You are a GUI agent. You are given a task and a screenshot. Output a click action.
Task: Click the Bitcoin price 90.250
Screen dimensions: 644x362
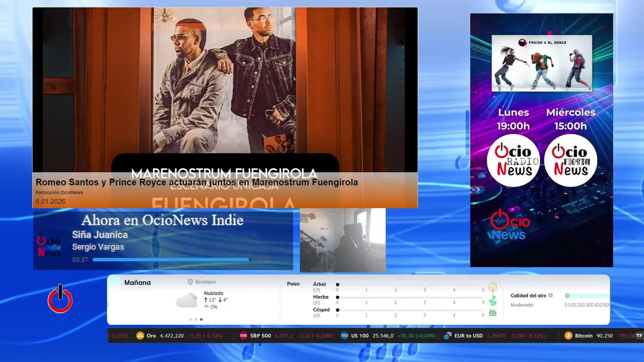604,336
